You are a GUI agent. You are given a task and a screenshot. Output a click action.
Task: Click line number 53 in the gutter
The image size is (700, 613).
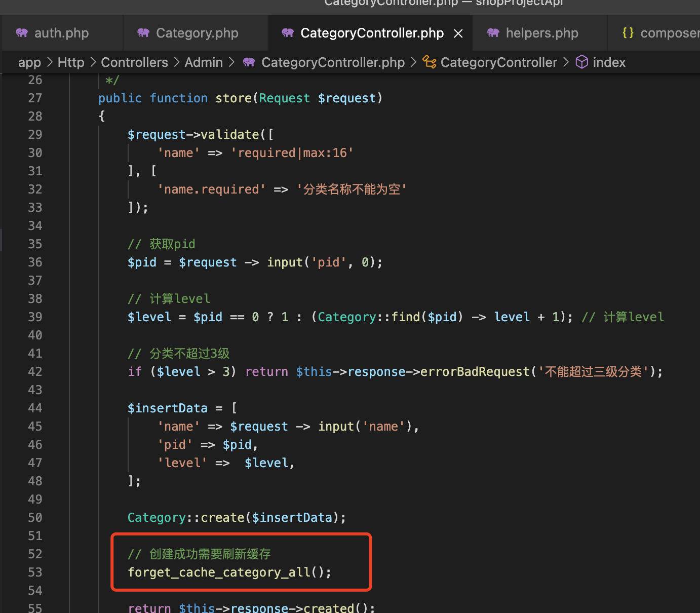click(x=35, y=572)
